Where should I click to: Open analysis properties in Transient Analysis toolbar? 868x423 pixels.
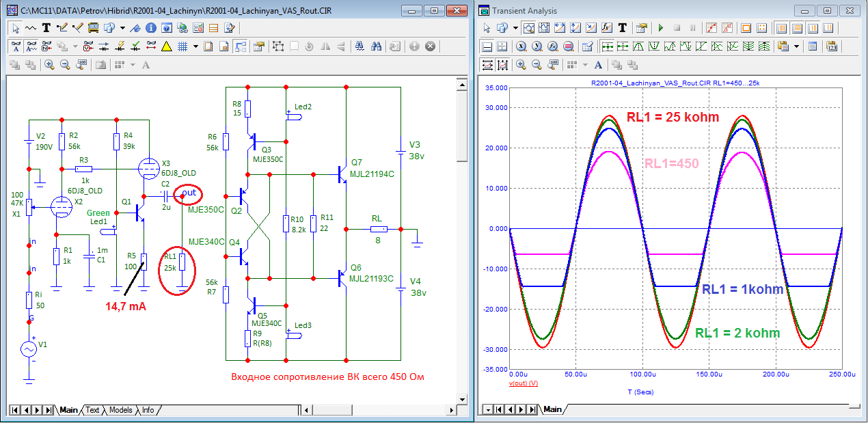pos(640,28)
